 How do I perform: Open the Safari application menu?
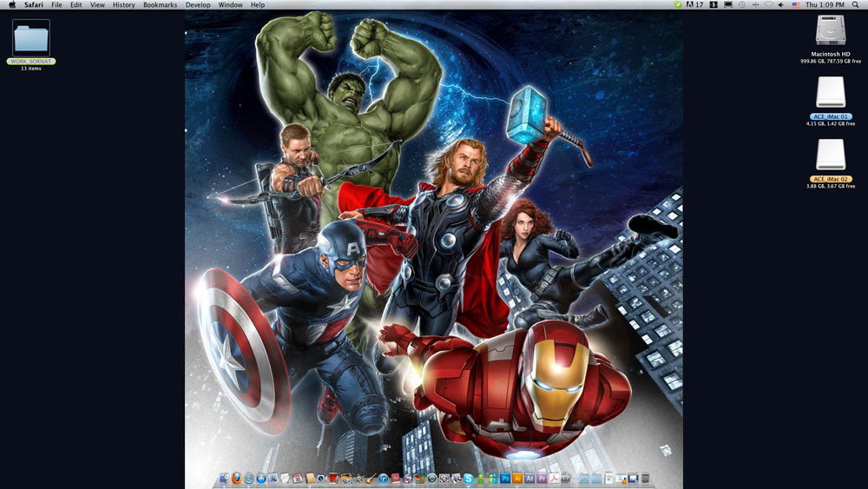[x=34, y=4]
